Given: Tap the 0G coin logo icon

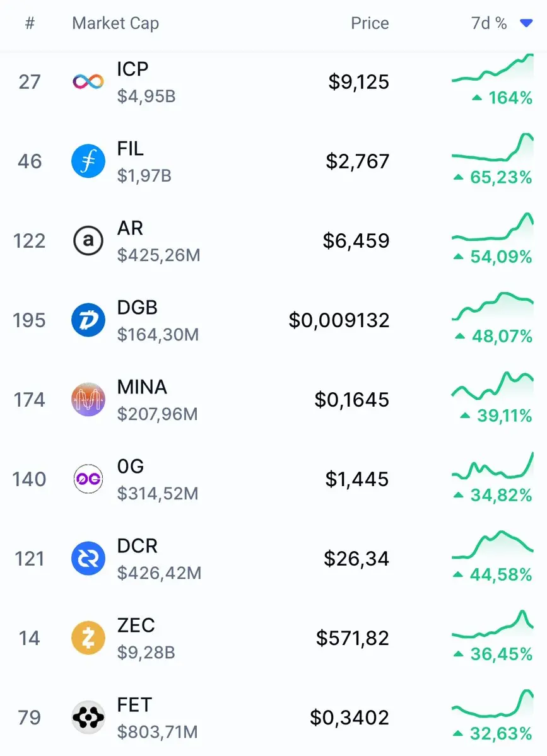Looking at the screenshot, I should pyautogui.click(x=88, y=479).
